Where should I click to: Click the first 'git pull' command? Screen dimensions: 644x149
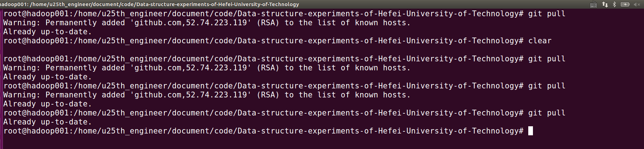[547, 14]
